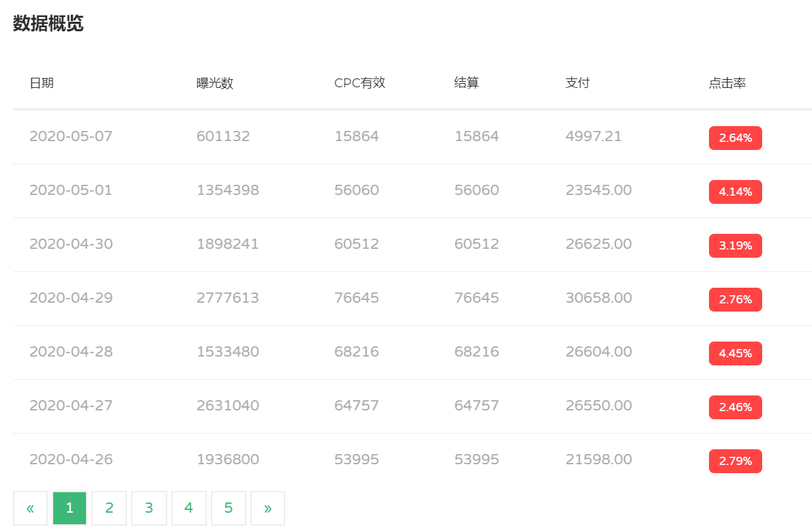Switch to page 4 of results
Viewport: 812px width, 527px height.
click(x=188, y=508)
